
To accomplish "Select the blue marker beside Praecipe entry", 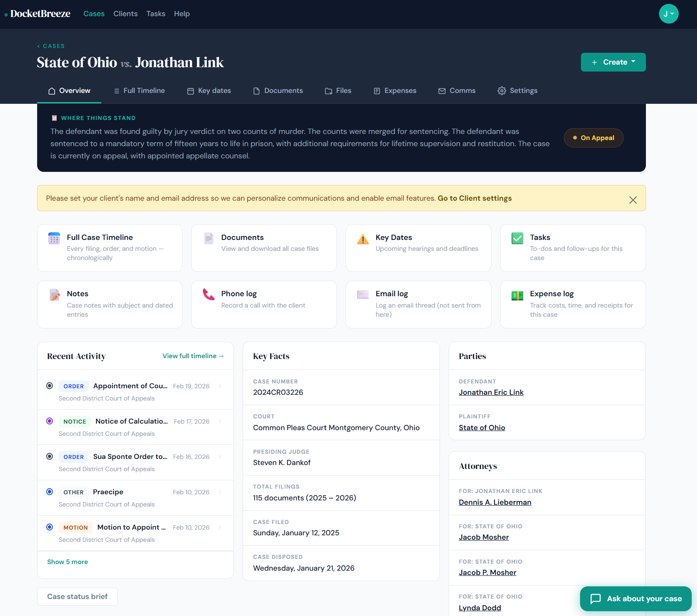I will 50,492.
